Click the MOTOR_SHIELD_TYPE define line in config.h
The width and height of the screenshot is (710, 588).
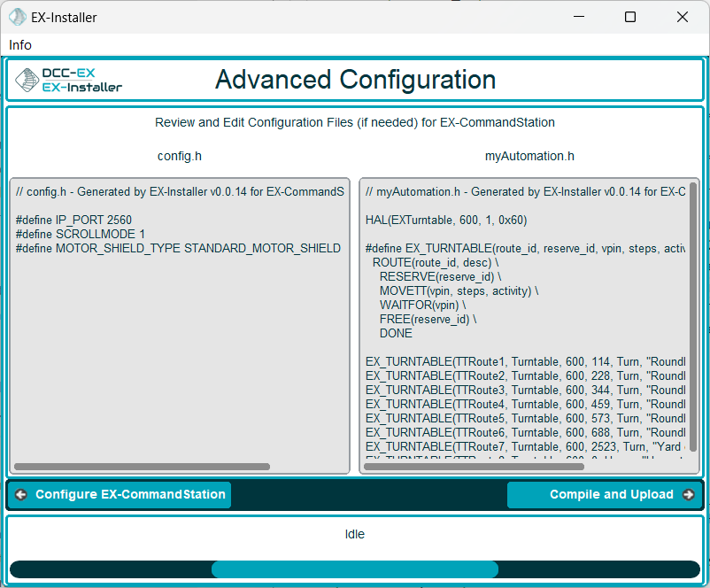[x=177, y=248]
